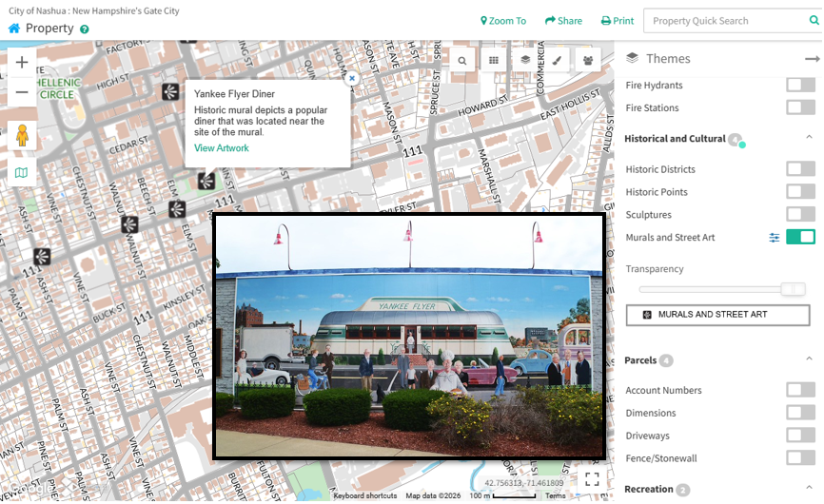Collapse the Parcels section chevron
This screenshot has height=504, width=824.
point(810,359)
